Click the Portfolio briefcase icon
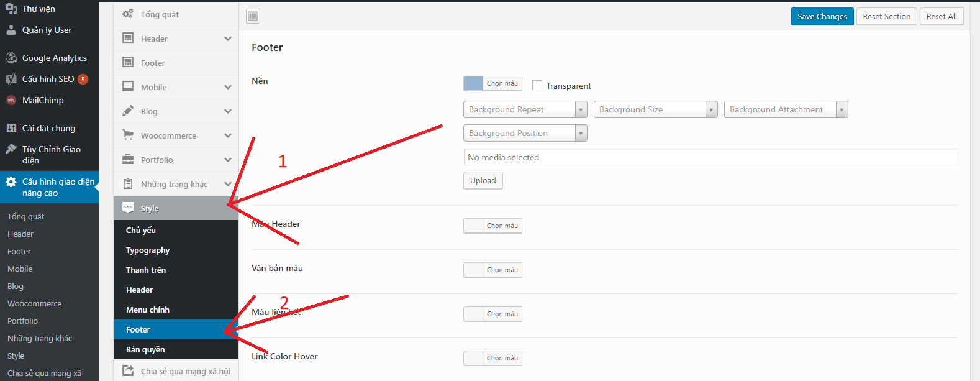This screenshot has height=381, width=980. pos(128,160)
